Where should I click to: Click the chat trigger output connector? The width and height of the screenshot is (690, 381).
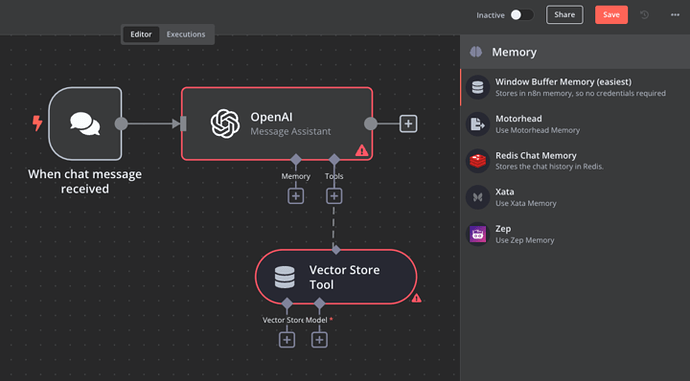pyautogui.click(x=121, y=124)
